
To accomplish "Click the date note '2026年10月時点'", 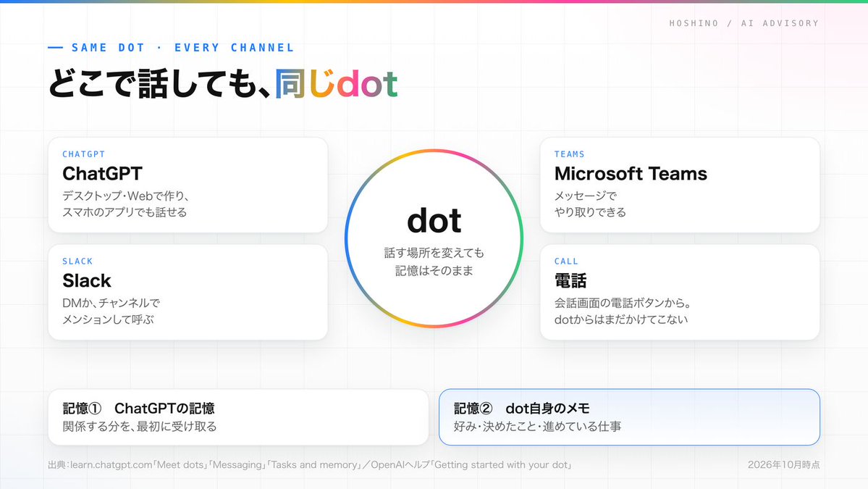I will [784, 464].
